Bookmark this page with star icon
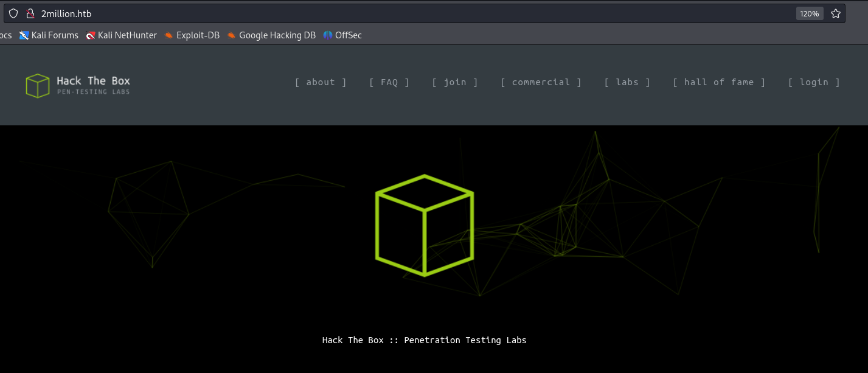868x373 pixels. pyautogui.click(x=835, y=13)
